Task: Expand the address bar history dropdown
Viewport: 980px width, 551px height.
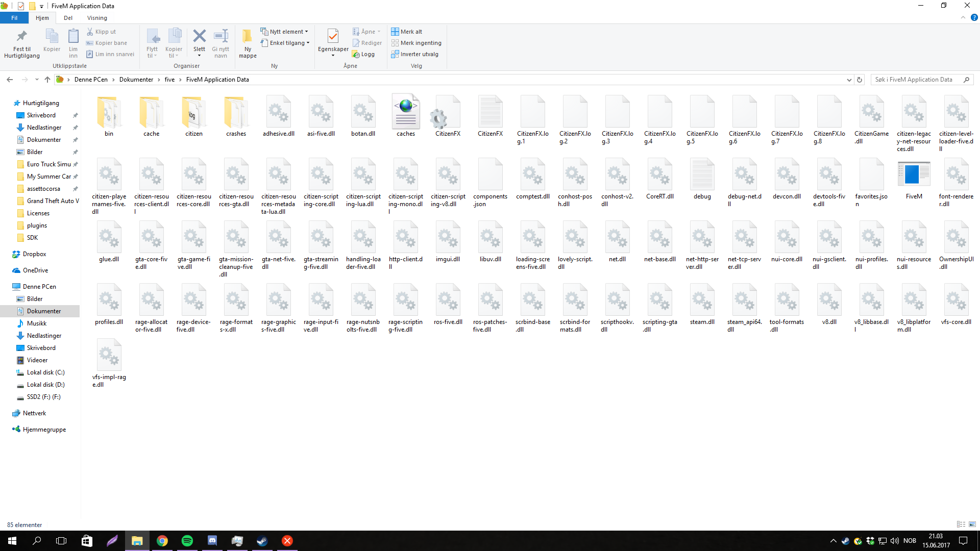Action: [849, 80]
